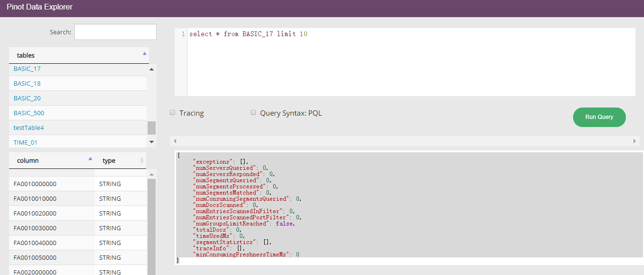Screen dimensions: 644x275
Task: Open the BASIC_18 table
Action: [27, 84]
